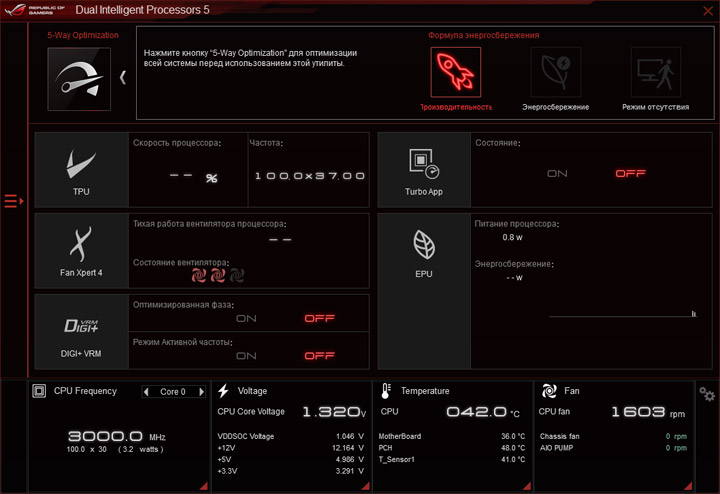Viewport: 720px width, 494px height.
Task: Click the MotherBoard temperature row
Action: [x=452, y=436]
